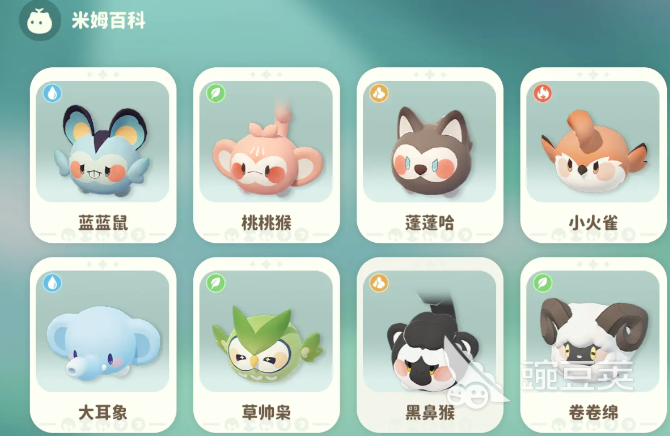Screen dimensions: 670x436
Task: View the 蓬蓬哈 husky creature portrait
Action: click(429, 141)
